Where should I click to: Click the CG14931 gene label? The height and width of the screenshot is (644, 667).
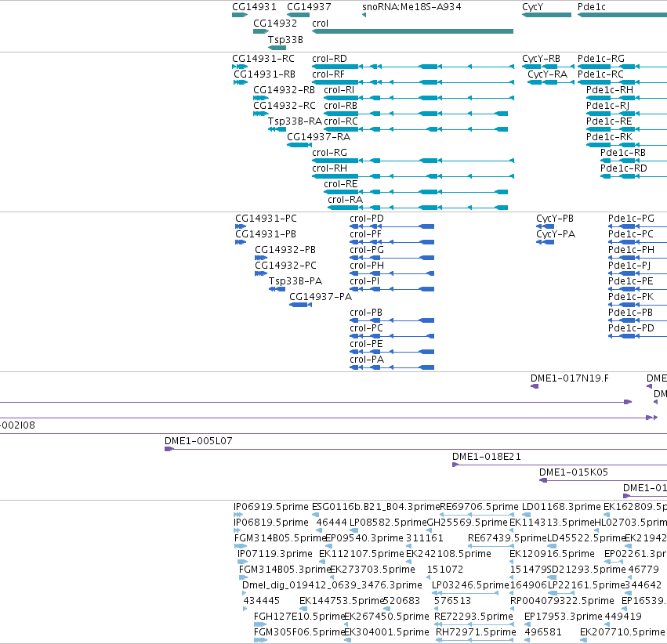(x=254, y=7)
